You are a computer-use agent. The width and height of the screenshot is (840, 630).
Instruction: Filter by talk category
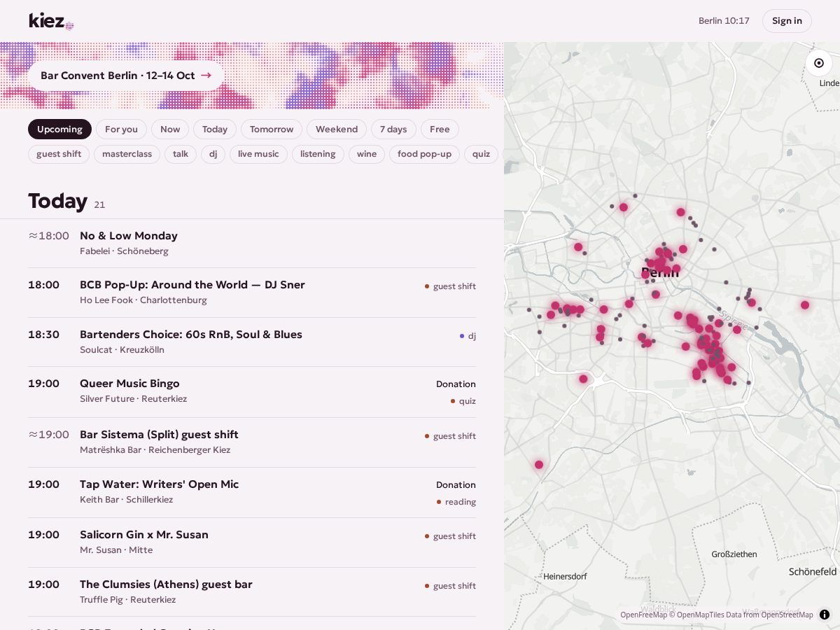pos(181,154)
